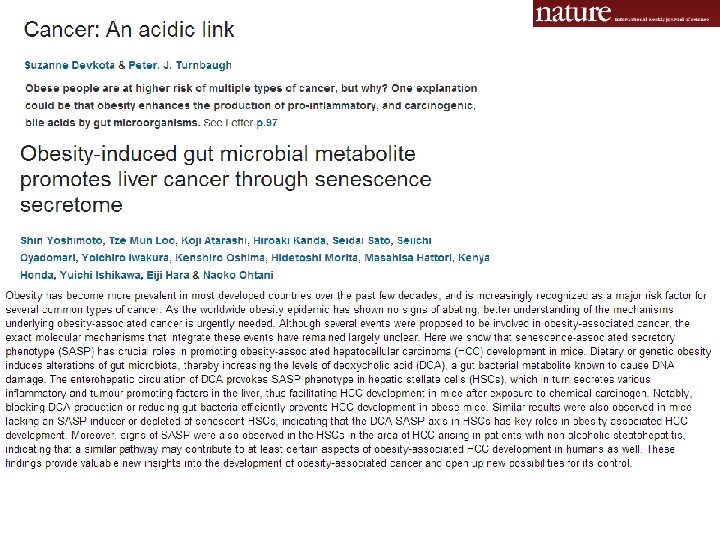The image size is (720, 540).
Task: Open author link Yoichiro Iwakura
Action: tap(125, 258)
